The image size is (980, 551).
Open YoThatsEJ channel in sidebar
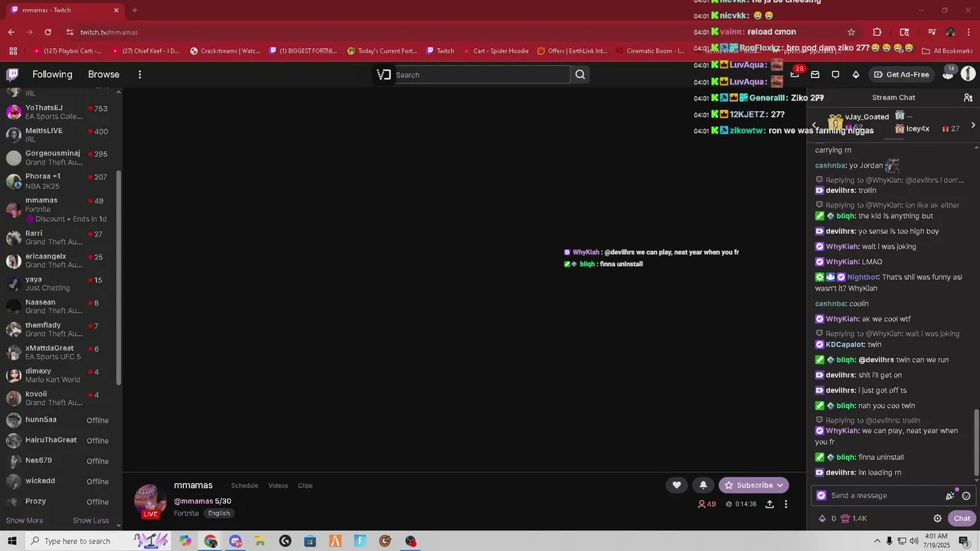[60, 112]
